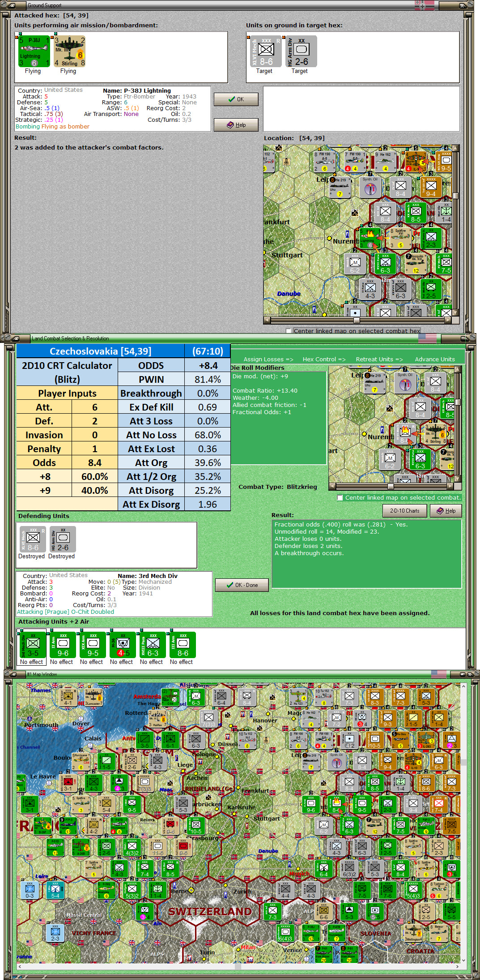
Task: Click the Synth. Oil counter in Ground Support map
Action: [370, 187]
